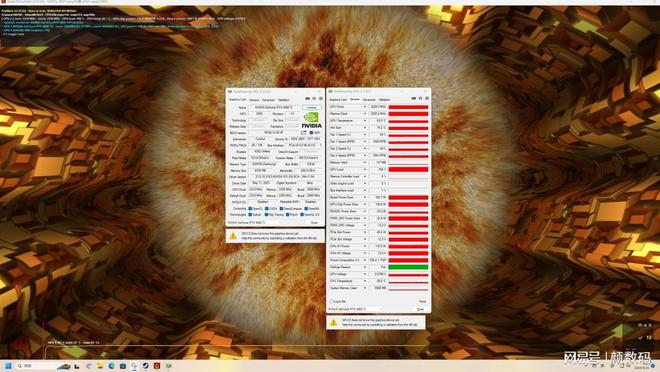The image size is (660, 372).
Task: Open the GPU Clock sensor dropdown
Action: pos(365,107)
